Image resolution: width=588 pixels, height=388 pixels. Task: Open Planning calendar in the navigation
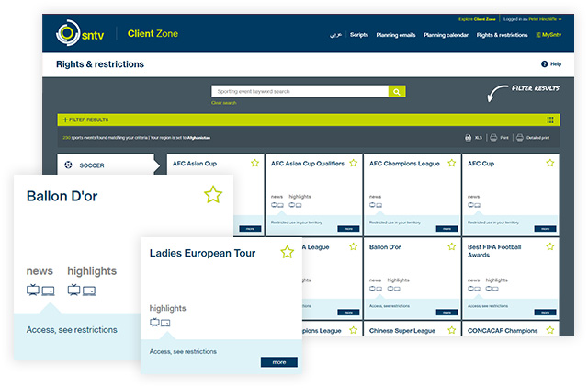[x=446, y=35]
